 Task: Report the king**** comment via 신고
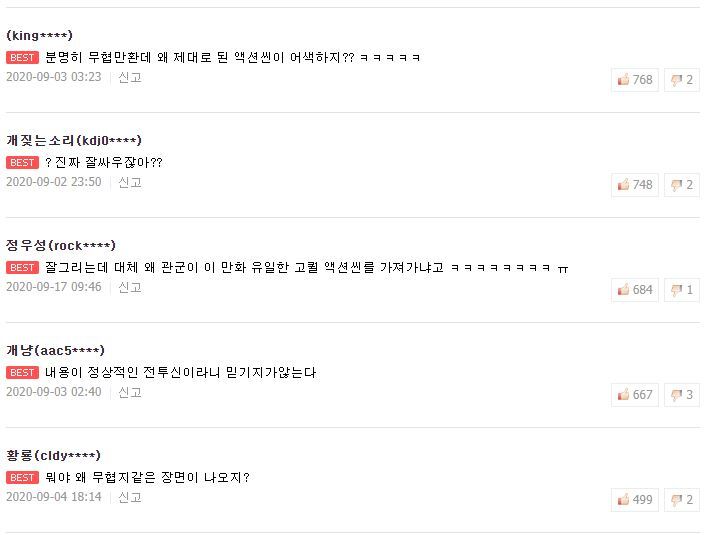click(130, 77)
